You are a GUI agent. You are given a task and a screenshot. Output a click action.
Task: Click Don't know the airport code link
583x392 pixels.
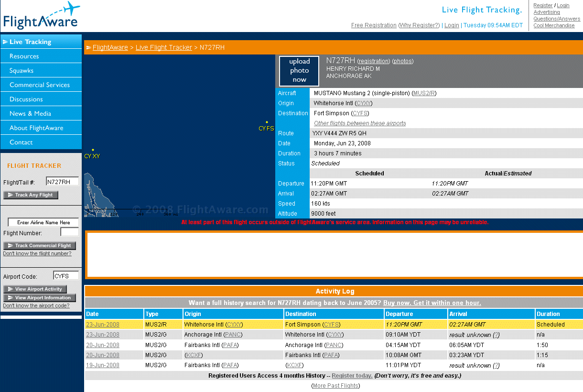coord(36,305)
